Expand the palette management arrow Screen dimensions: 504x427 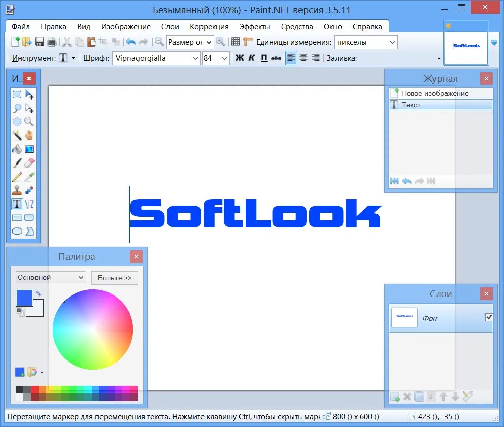pos(42,372)
